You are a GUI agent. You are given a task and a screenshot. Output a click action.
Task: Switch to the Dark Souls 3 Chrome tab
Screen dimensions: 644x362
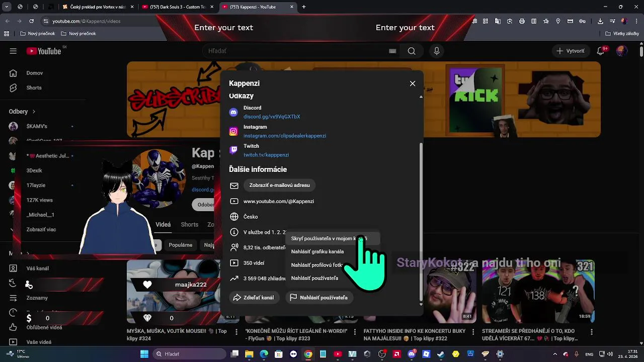[179, 7]
